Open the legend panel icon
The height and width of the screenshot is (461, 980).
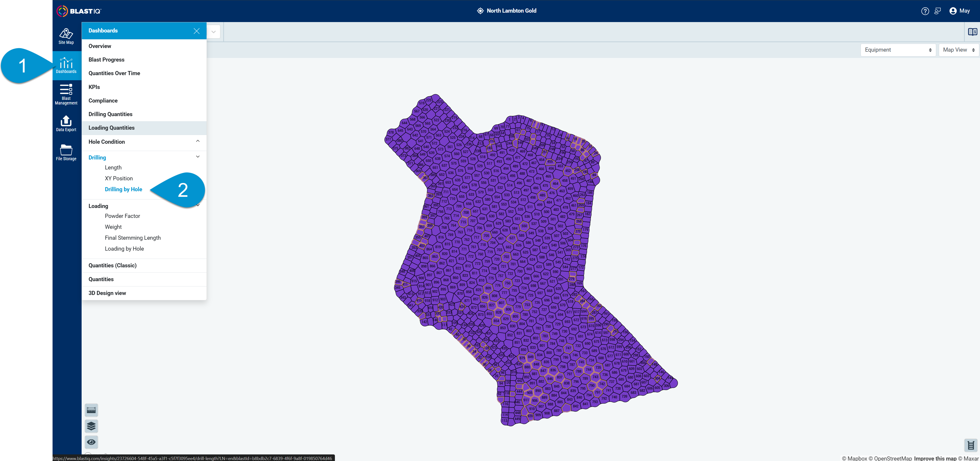(x=971, y=445)
